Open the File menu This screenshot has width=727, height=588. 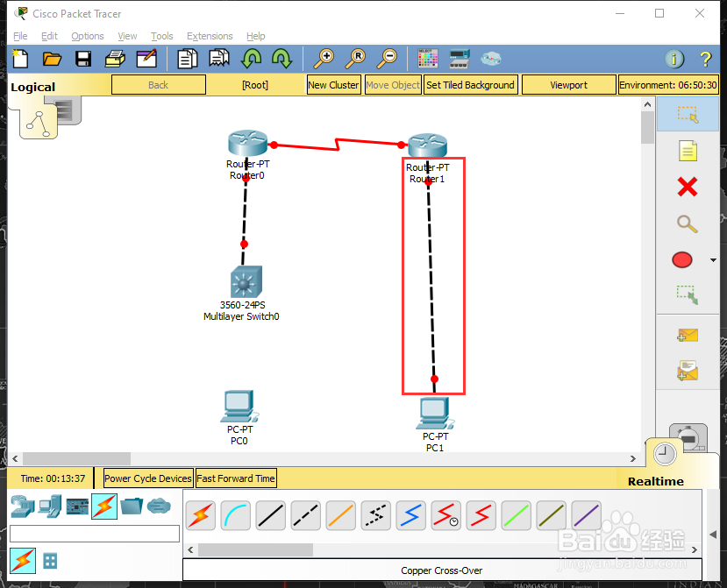20,36
